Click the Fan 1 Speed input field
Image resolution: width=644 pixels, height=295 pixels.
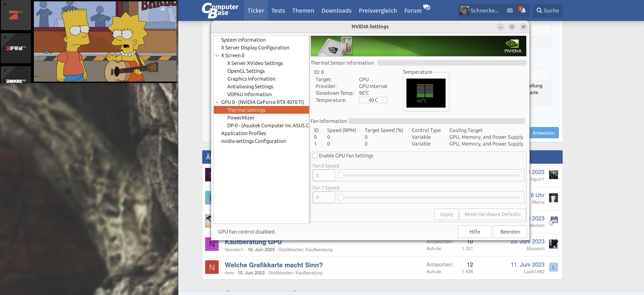(324, 197)
